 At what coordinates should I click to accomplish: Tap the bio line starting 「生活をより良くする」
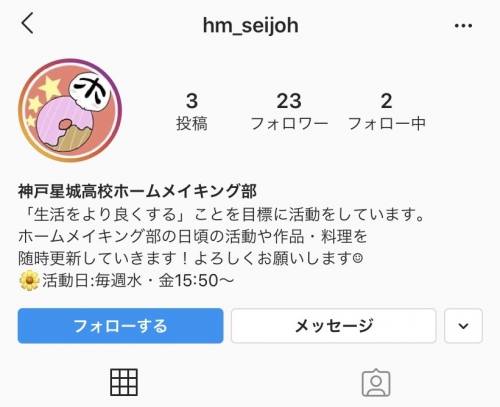pos(224,215)
